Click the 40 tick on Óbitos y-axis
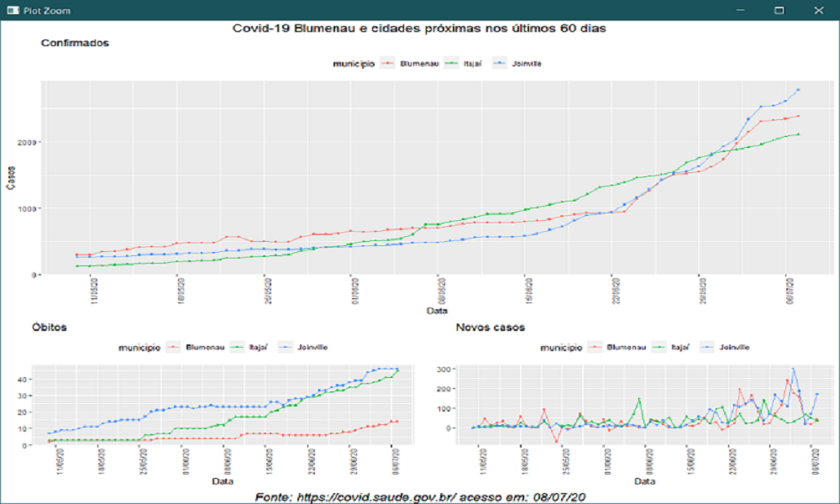Screen dimensions: 840x504 23,379
